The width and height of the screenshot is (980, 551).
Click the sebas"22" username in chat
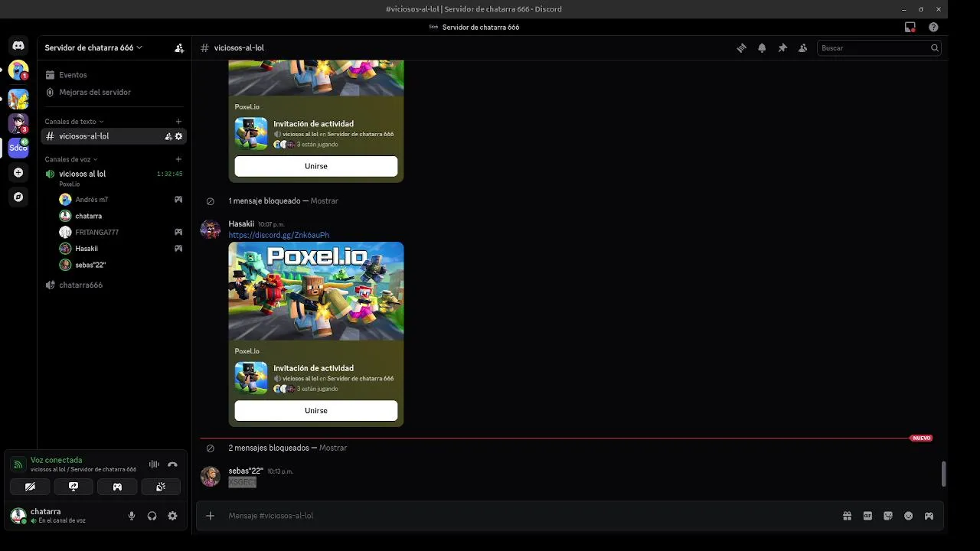point(246,471)
